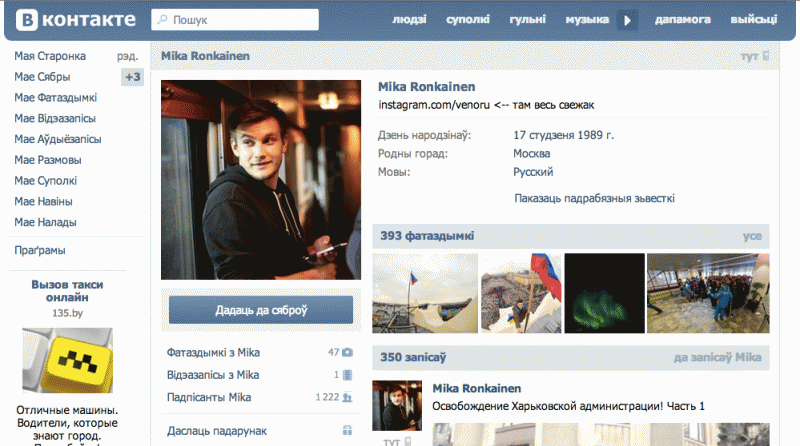Open fourth photo thumbnail showing crowd
Viewport: 800px width, 446px height.
click(x=708, y=293)
